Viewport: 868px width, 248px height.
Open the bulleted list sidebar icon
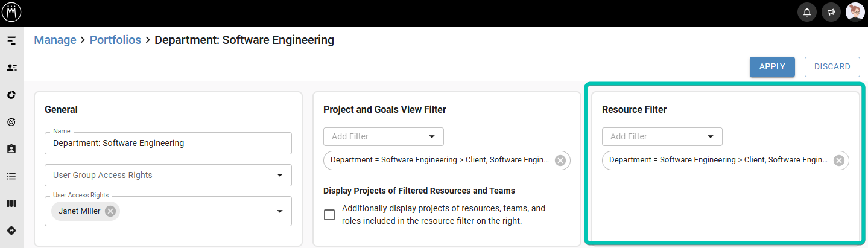(11, 176)
